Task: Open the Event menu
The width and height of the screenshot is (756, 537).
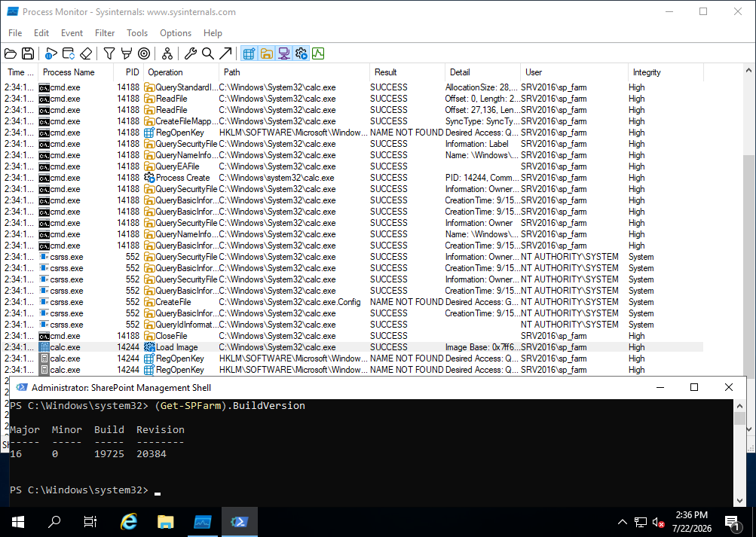Action: pos(72,32)
